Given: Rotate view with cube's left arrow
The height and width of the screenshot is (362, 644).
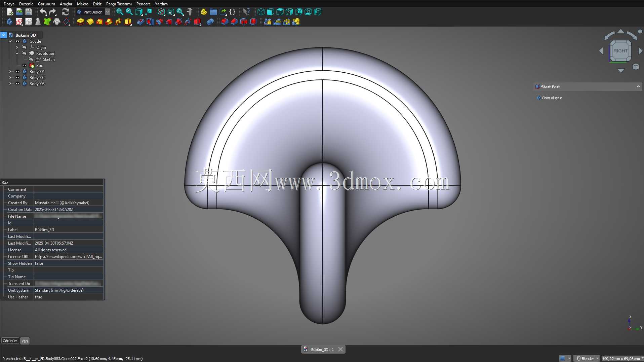Looking at the screenshot, I should point(601,51).
